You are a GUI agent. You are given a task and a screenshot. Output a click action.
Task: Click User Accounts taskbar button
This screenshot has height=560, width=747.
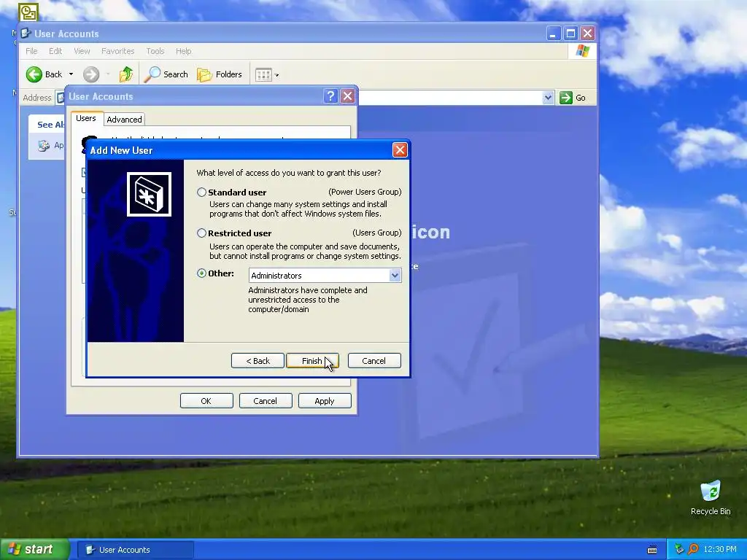pyautogui.click(x=135, y=550)
